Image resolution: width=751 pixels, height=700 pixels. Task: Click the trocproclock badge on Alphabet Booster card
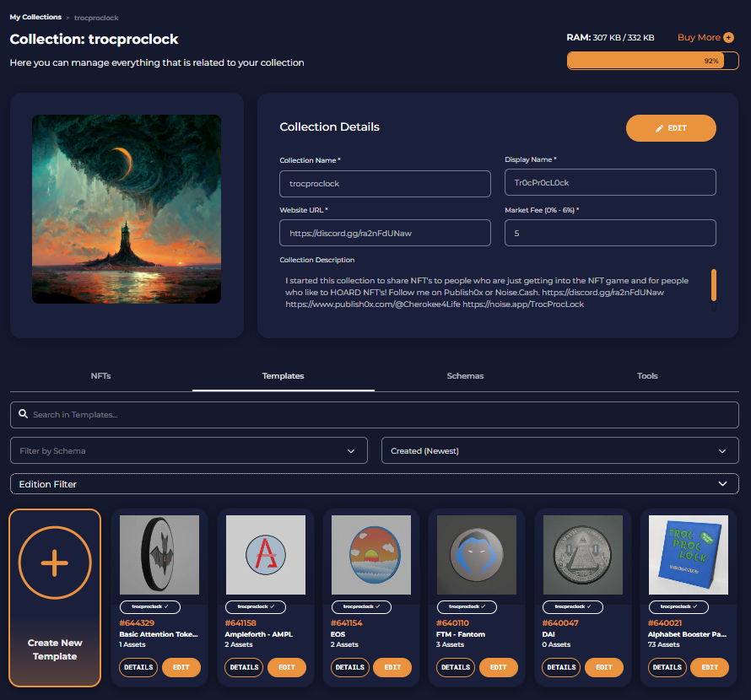coord(678,606)
